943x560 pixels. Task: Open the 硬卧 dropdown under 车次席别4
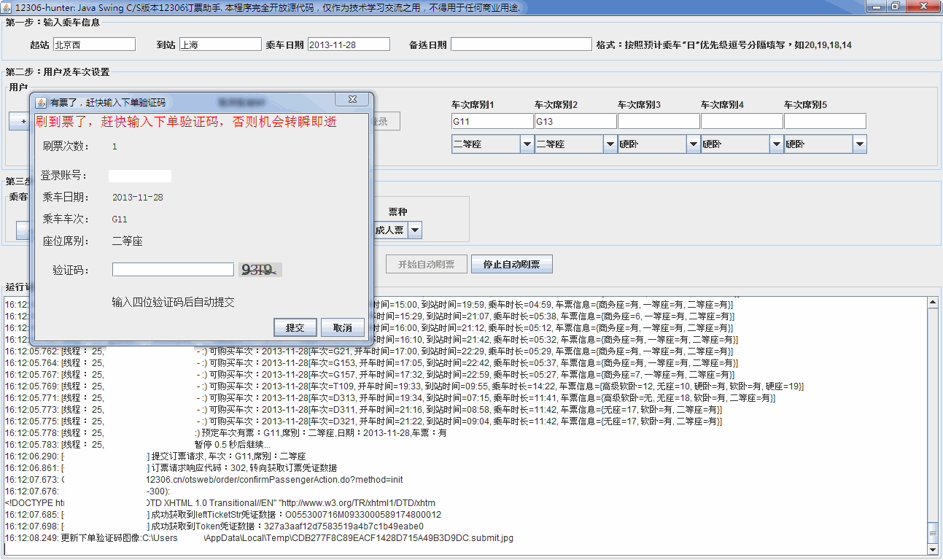(x=742, y=144)
